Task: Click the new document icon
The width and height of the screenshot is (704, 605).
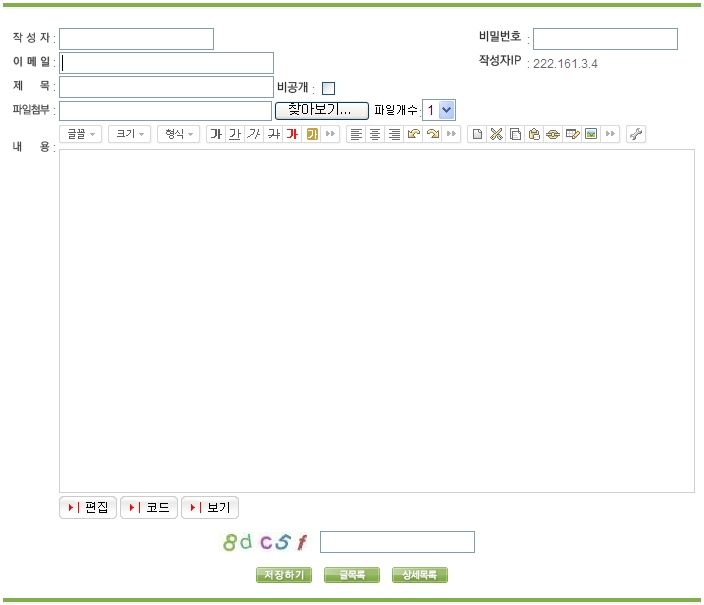Action: [477, 134]
